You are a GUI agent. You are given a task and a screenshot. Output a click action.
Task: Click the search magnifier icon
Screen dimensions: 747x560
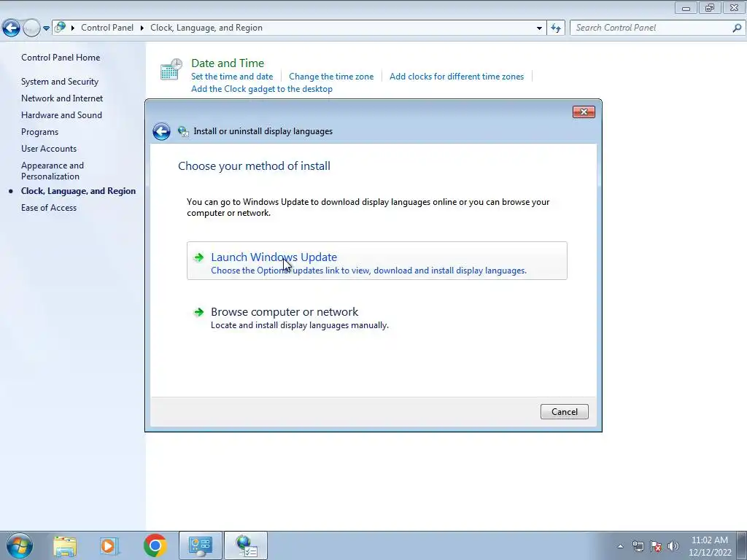(x=737, y=28)
